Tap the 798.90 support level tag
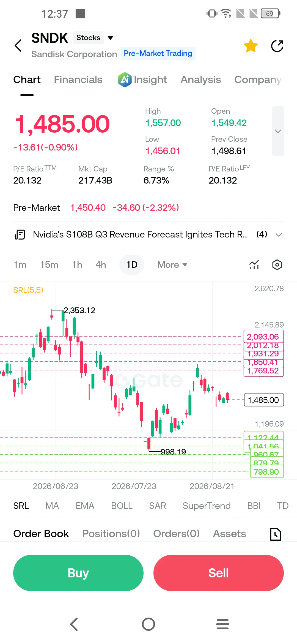This screenshot has height=644, width=297. pyautogui.click(x=267, y=472)
